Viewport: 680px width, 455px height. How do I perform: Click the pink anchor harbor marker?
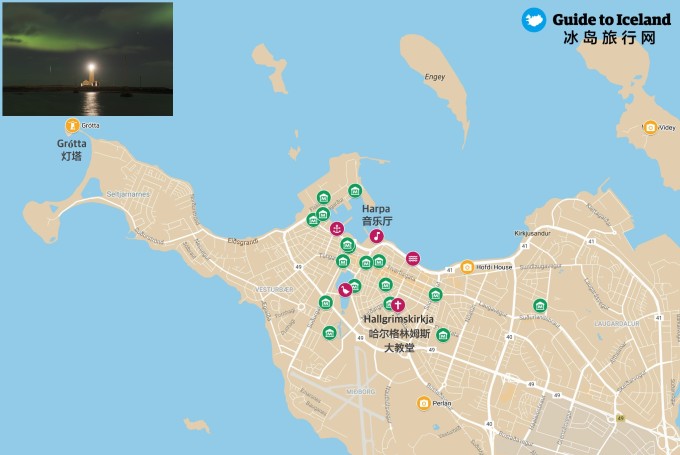(x=337, y=229)
